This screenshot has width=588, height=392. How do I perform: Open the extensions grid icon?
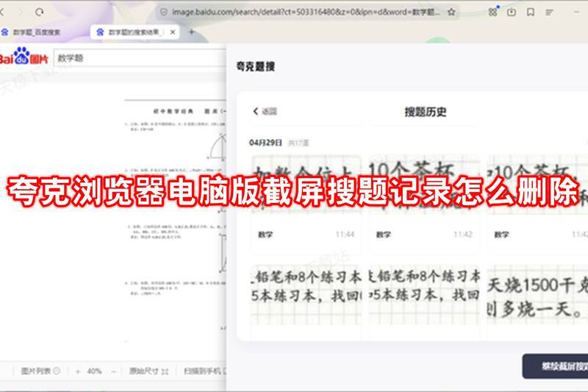click(x=492, y=12)
